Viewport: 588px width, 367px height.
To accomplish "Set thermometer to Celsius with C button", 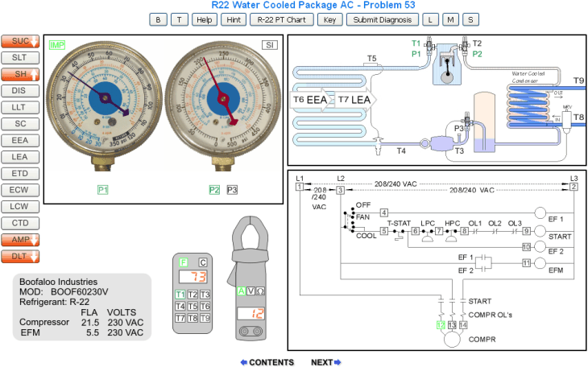I will click(203, 262).
